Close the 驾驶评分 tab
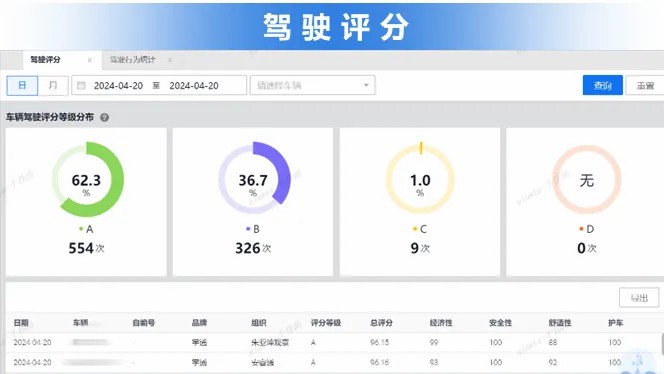 [x=90, y=60]
